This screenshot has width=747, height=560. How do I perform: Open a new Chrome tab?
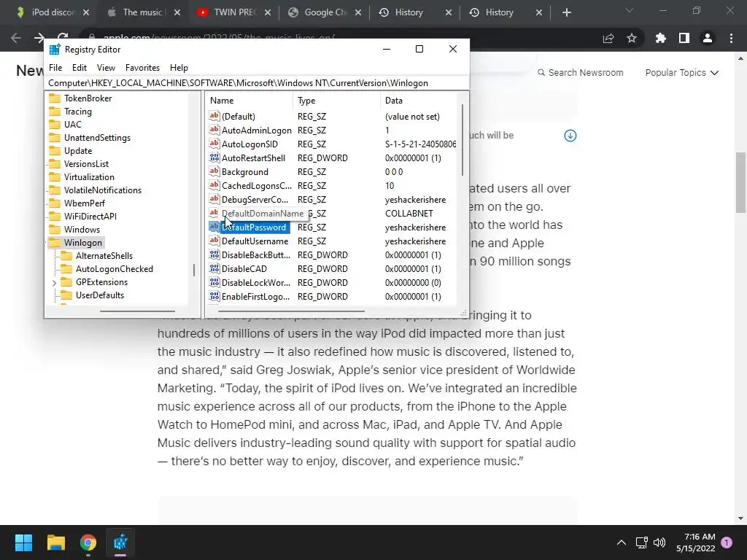pos(566,12)
